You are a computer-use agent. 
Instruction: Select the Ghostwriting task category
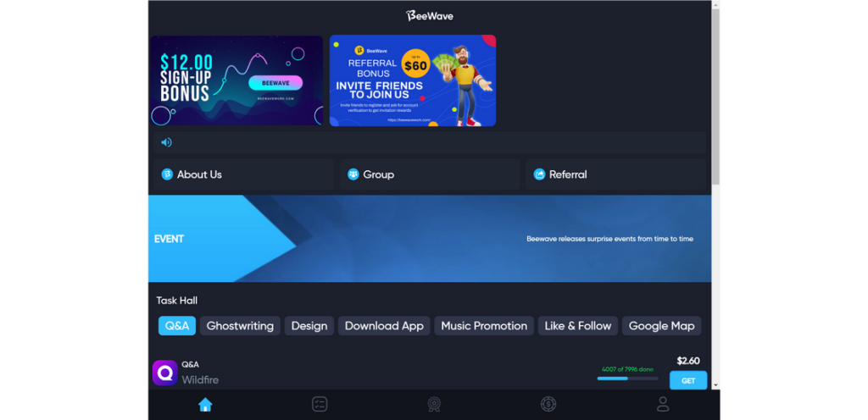(240, 326)
